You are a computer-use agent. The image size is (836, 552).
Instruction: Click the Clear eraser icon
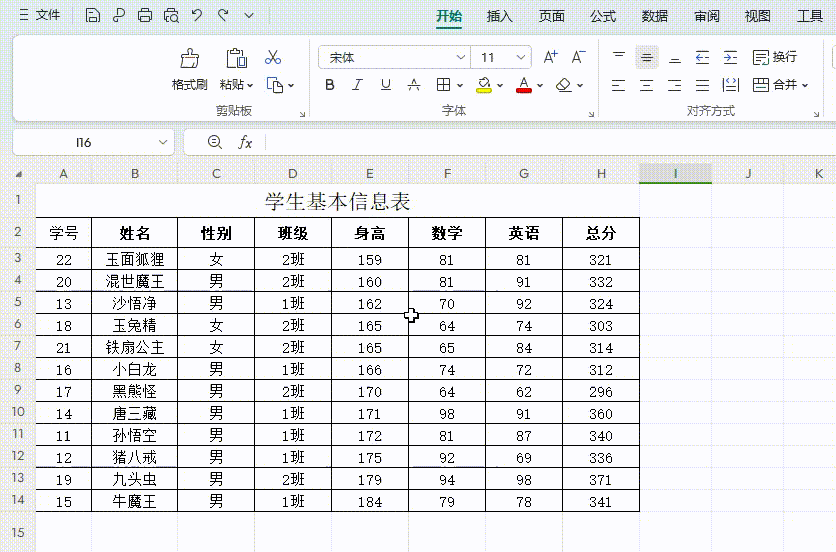564,85
